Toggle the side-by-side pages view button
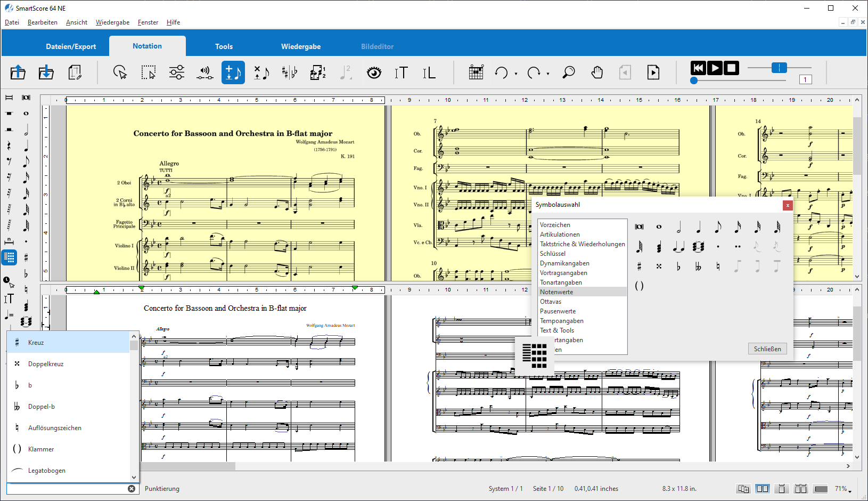Viewport: 868px width, 501px height. (x=763, y=489)
